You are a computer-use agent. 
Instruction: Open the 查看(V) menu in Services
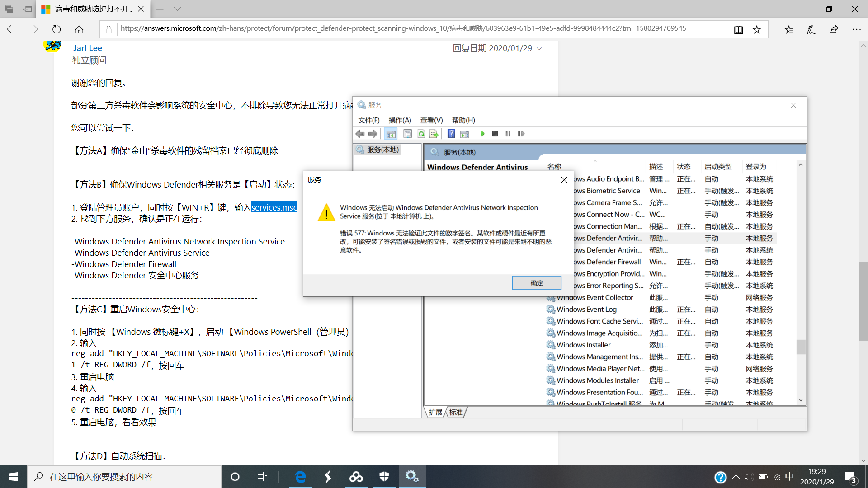[x=431, y=120]
